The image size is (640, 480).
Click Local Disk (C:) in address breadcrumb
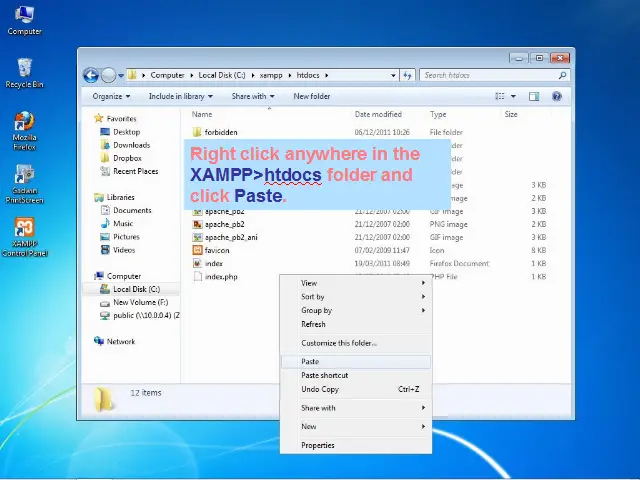pos(222,75)
